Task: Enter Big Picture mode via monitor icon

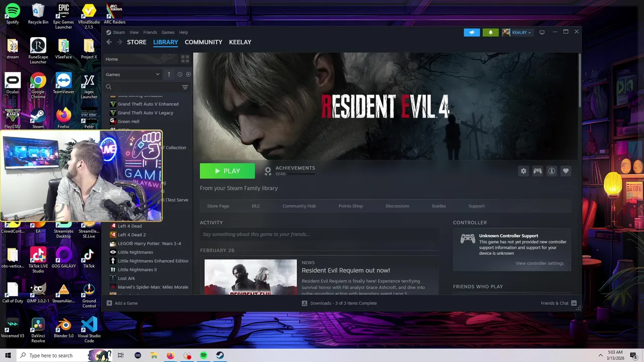Action: pos(542,32)
